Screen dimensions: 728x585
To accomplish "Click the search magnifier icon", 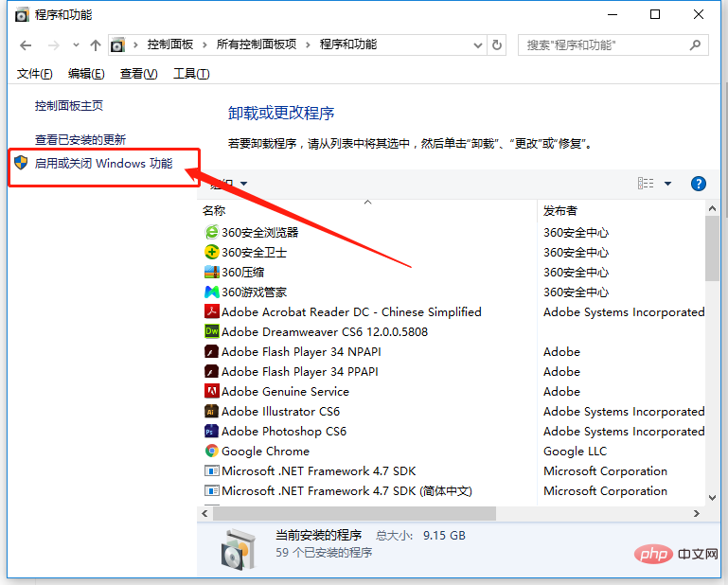I will click(695, 45).
